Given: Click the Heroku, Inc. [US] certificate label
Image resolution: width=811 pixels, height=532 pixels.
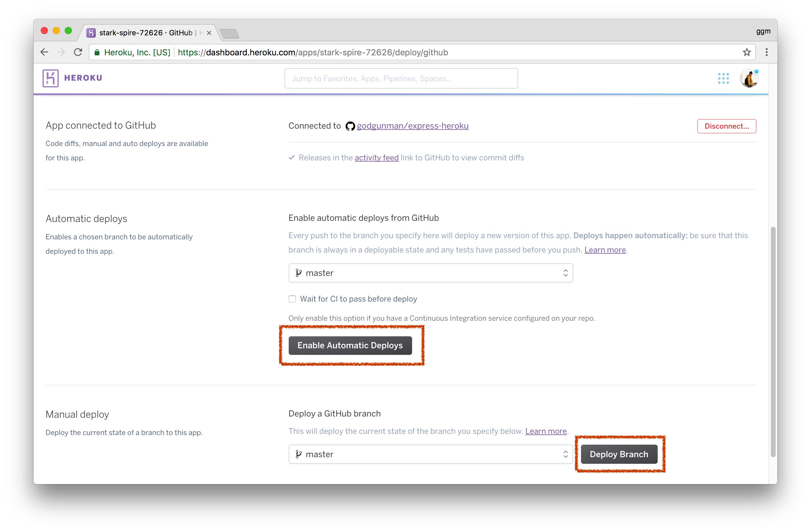Looking at the screenshot, I should [137, 52].
